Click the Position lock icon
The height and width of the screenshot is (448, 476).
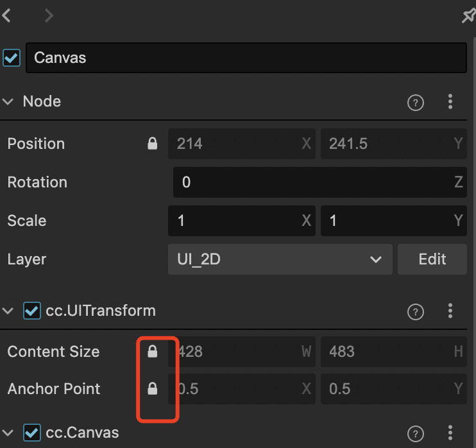pos(153,144)
